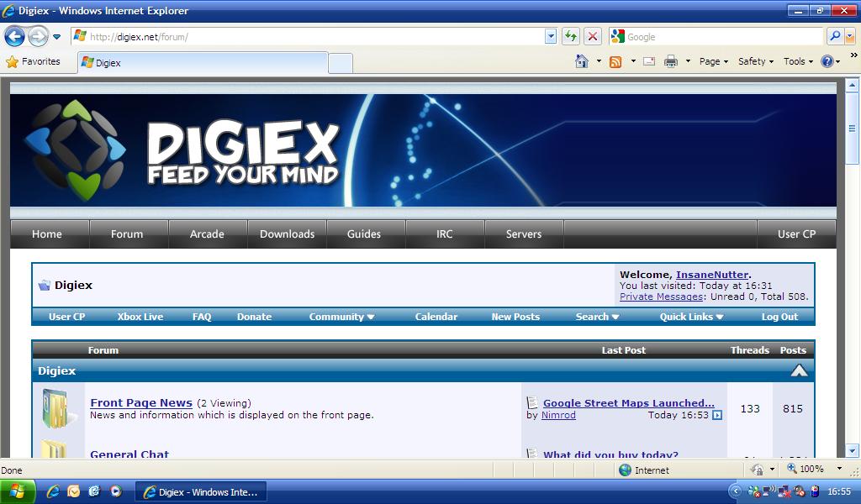The height and width of the screenshot is (504, 861).
Task: Click User CP in the dark navigation bar
Action: 796,234
